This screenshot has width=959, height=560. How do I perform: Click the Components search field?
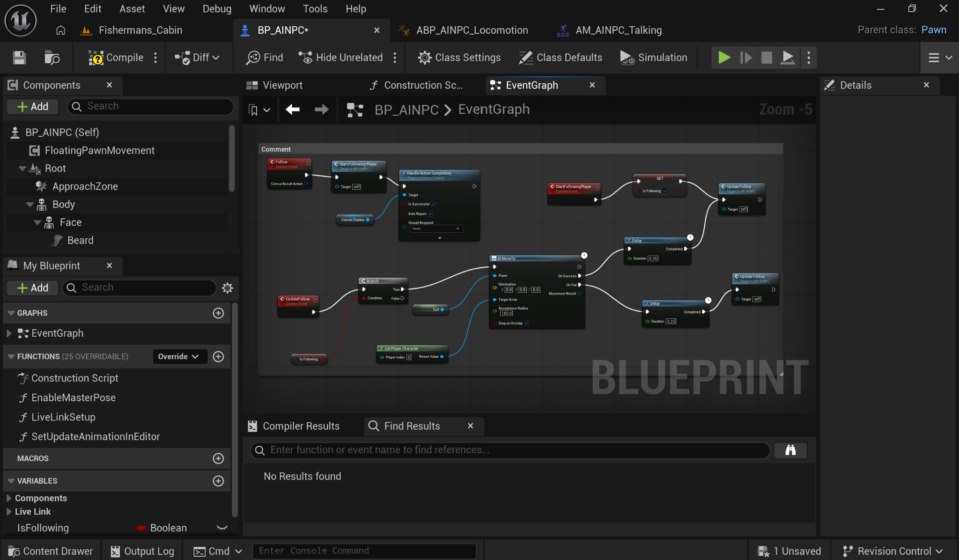pos(151,106)
